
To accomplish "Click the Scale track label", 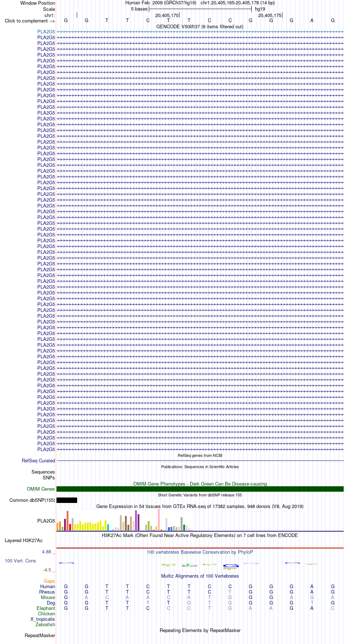I will pyautogui.click(x=49, y=9).
